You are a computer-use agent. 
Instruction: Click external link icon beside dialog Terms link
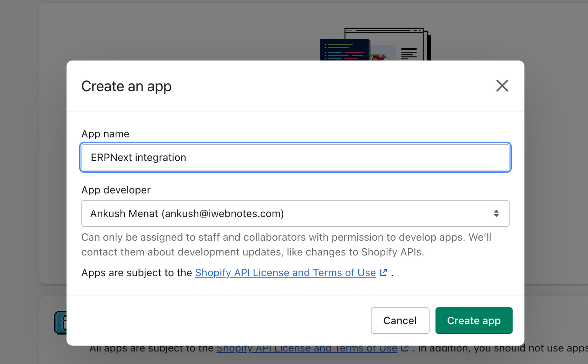click(x=383, y=273)
